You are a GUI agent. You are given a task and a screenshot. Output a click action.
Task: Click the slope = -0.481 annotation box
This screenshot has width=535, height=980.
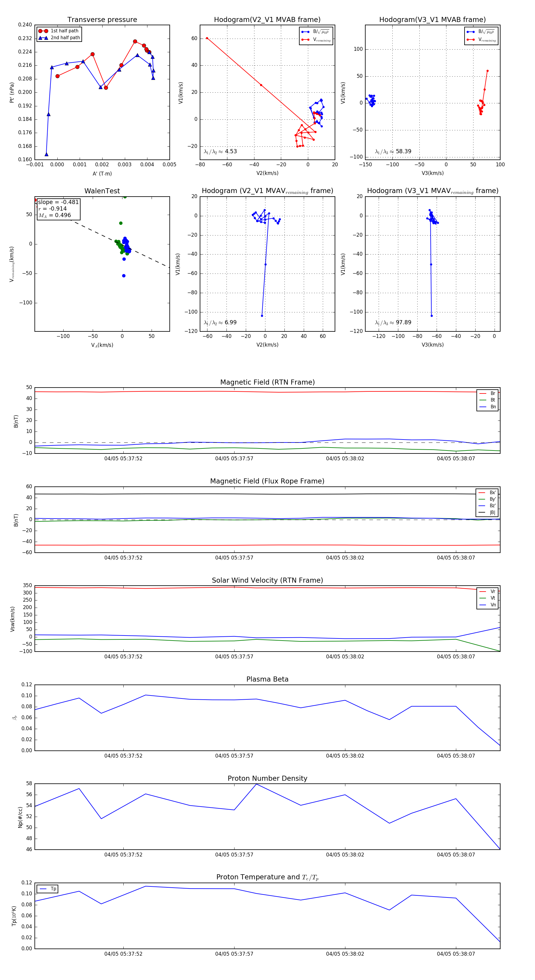pos(58,208)
